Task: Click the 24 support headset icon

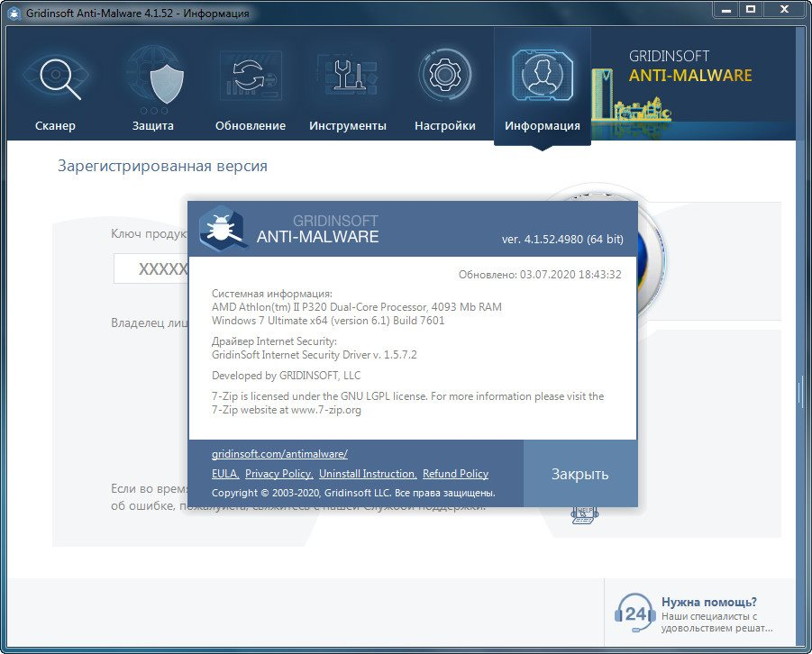Action: (634, 613)
